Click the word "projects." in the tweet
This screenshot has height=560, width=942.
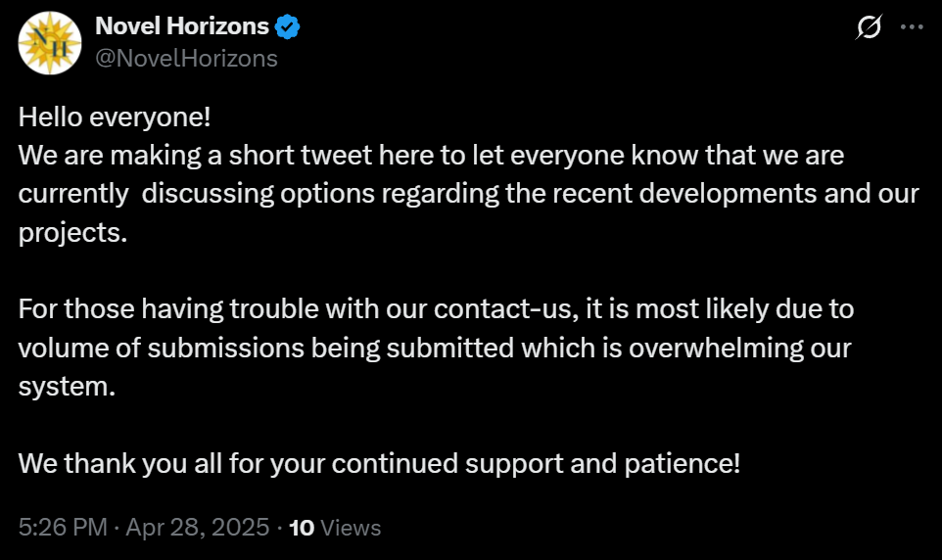pos(72,233)
